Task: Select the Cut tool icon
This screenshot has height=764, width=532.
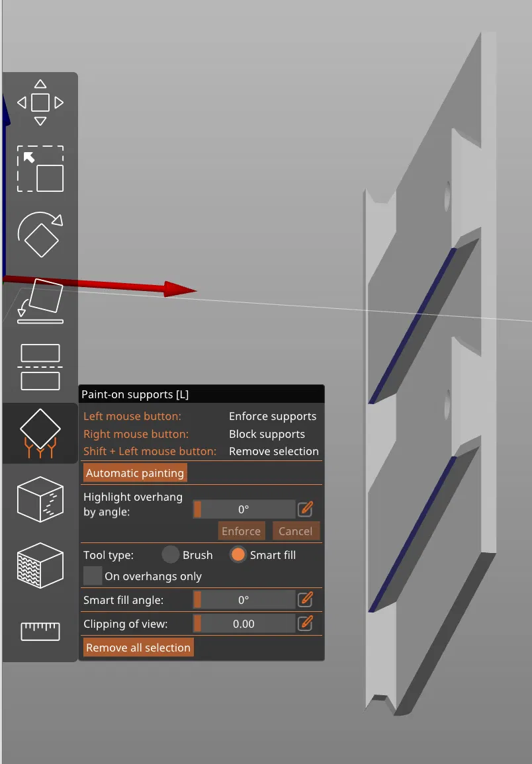Action: tap(40, 367)
